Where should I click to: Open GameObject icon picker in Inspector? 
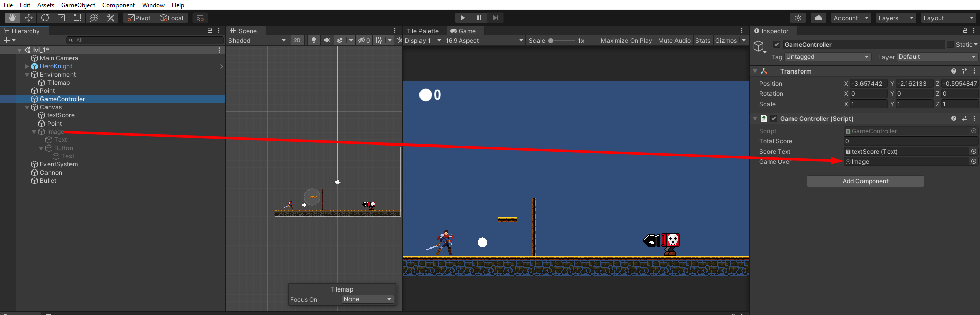pyautogui.click(x=760, y=47)
